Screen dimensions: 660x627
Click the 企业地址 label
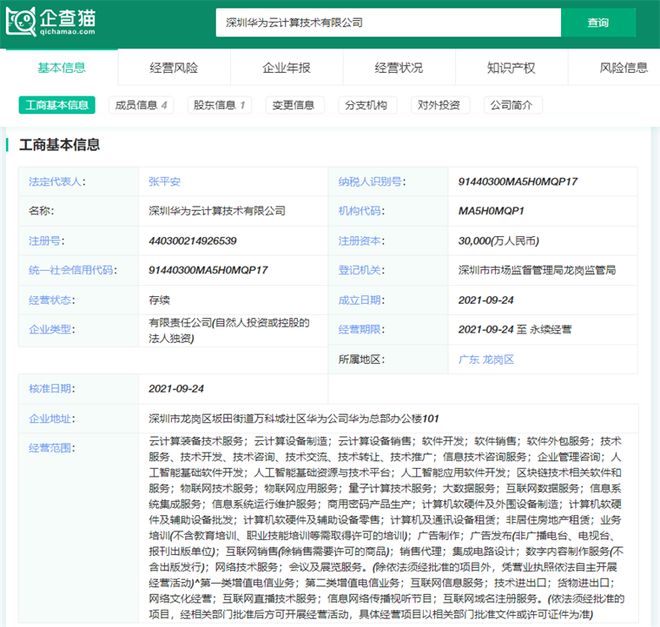51,419
